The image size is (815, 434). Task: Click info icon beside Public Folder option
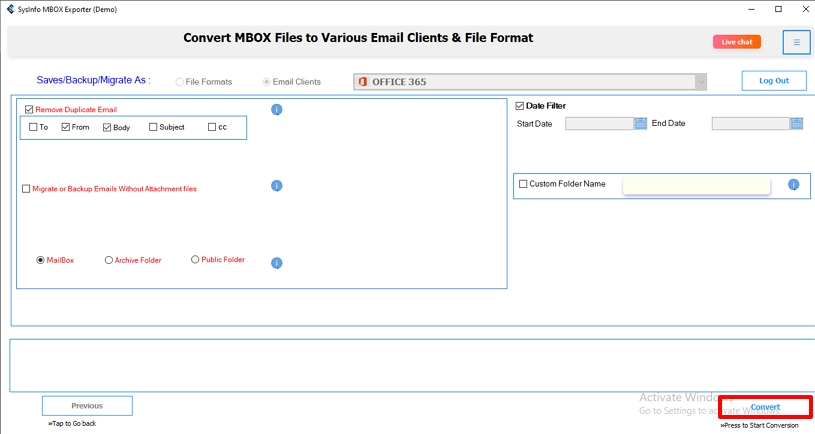[x=277, y=263]
